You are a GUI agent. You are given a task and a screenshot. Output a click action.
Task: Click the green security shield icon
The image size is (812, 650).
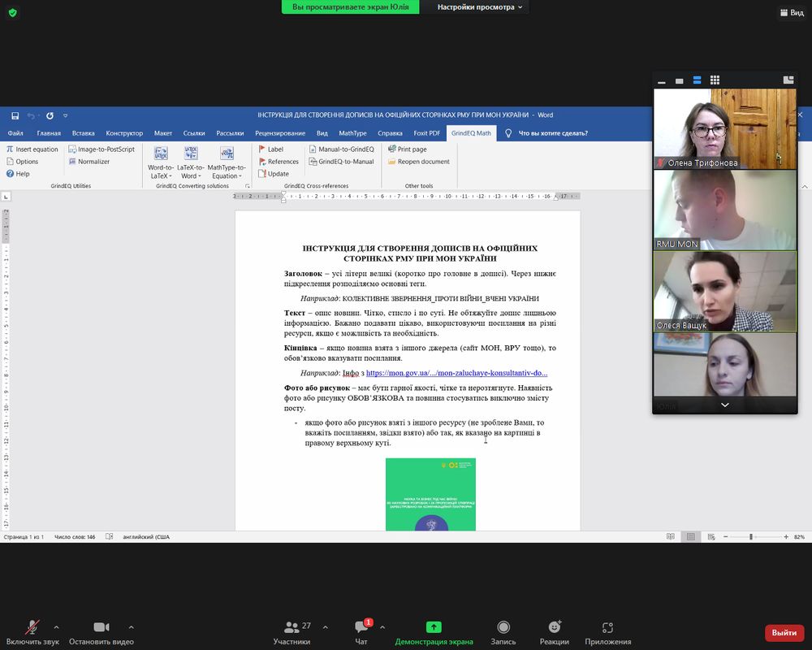point(13,12)
